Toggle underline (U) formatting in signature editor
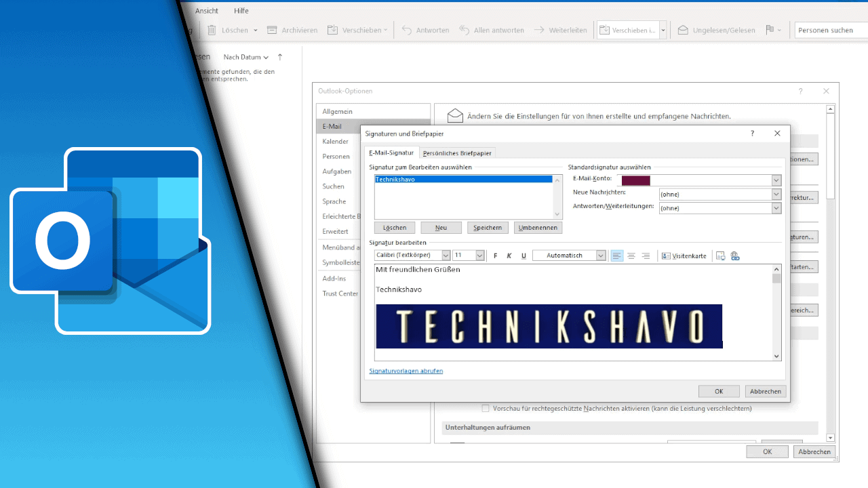The height and width of the screenshot is (488, 868). click(x=524, y=256)
